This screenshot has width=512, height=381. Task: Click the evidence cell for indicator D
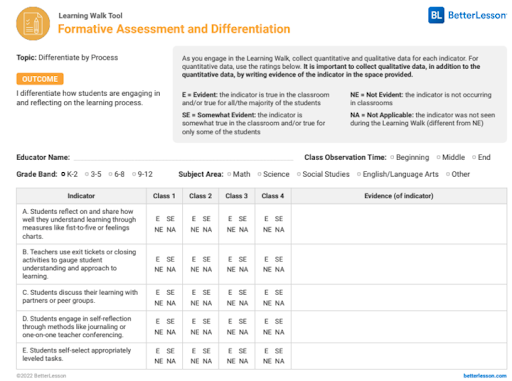coord(399,327)
